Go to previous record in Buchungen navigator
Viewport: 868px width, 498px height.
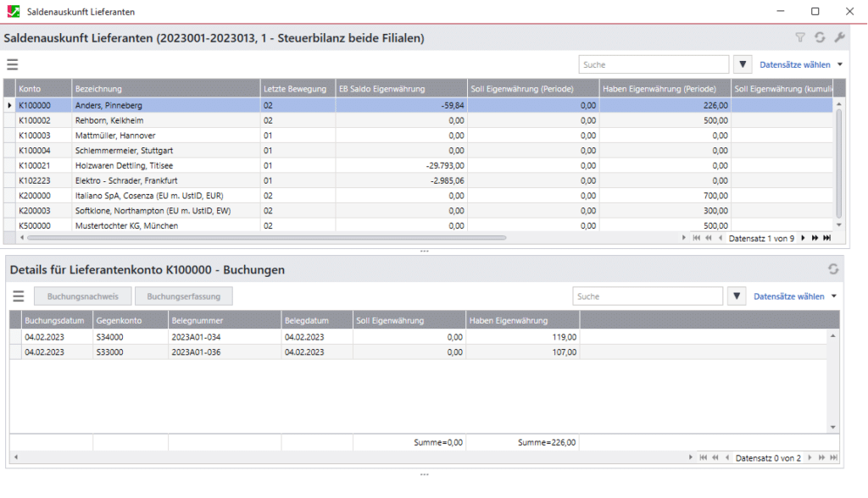726,457
